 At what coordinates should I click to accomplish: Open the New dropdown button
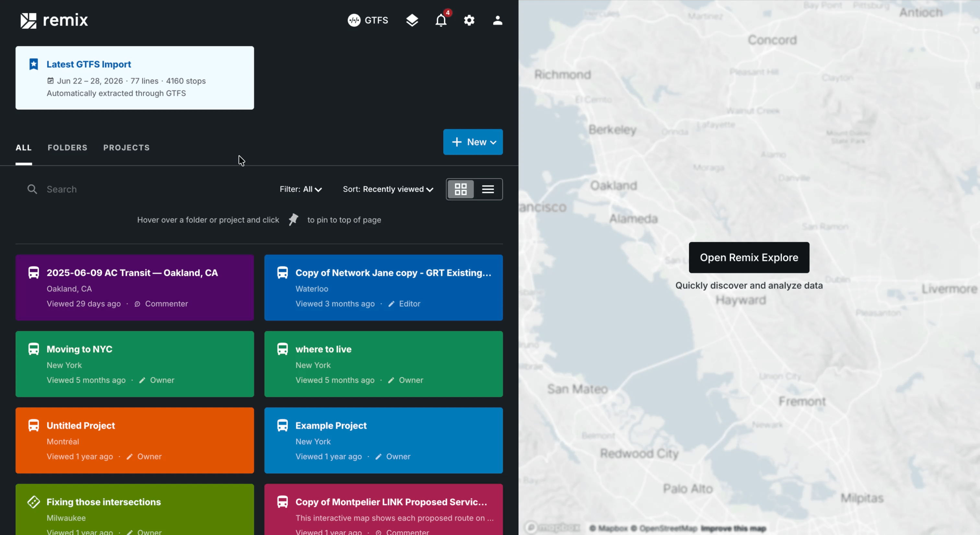click(473, 142)
